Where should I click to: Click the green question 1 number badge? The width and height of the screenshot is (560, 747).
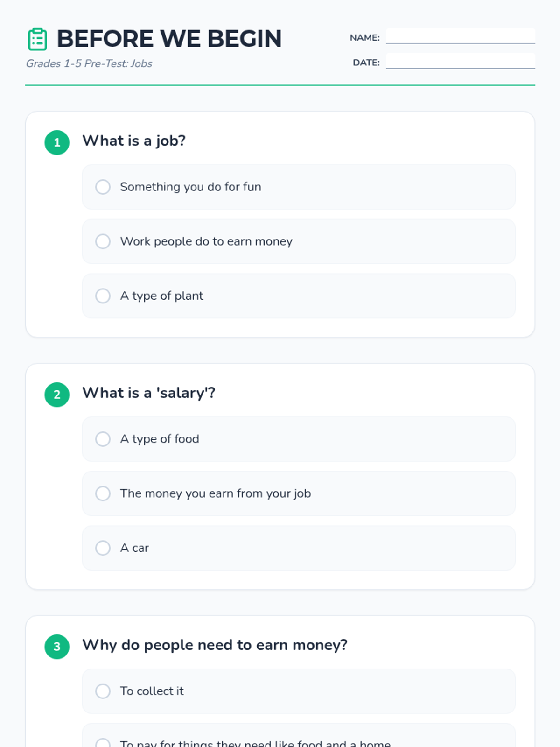(57, 142)
